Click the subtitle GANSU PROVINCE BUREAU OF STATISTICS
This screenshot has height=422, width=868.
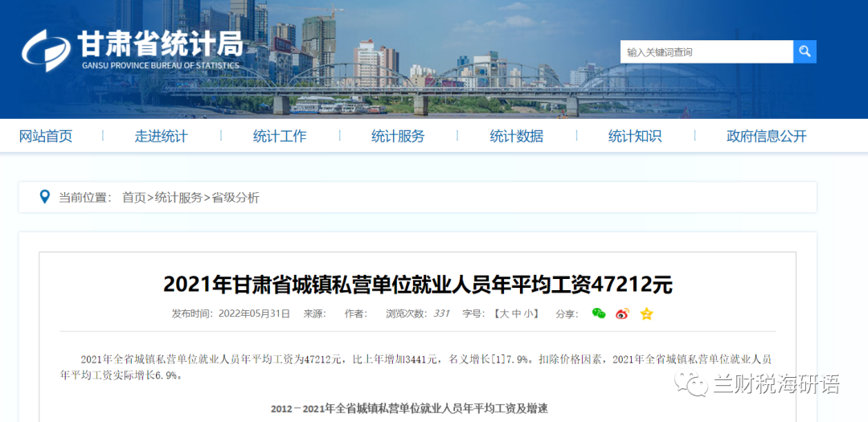pos(161,65)
